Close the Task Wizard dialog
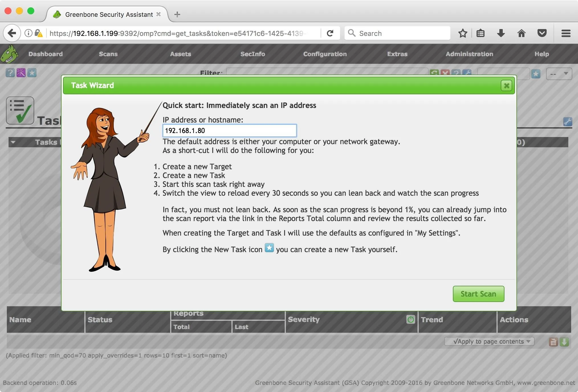 [506, 85]
